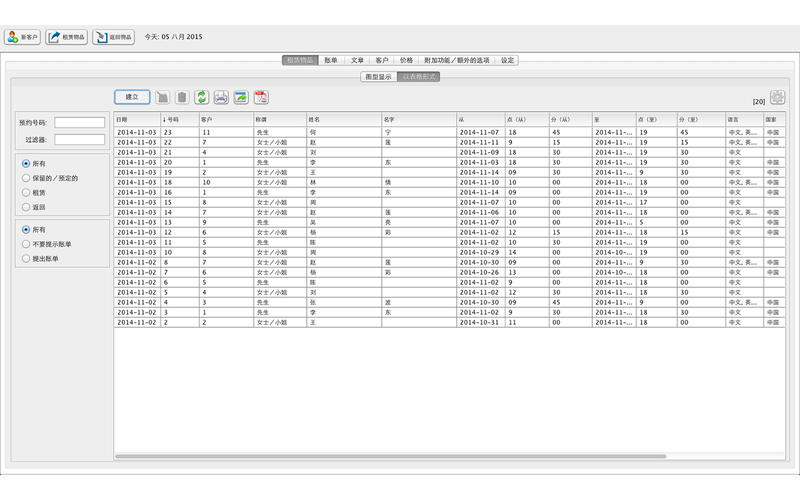
Task: Click the [20] record count label
Action: point(759,102)
